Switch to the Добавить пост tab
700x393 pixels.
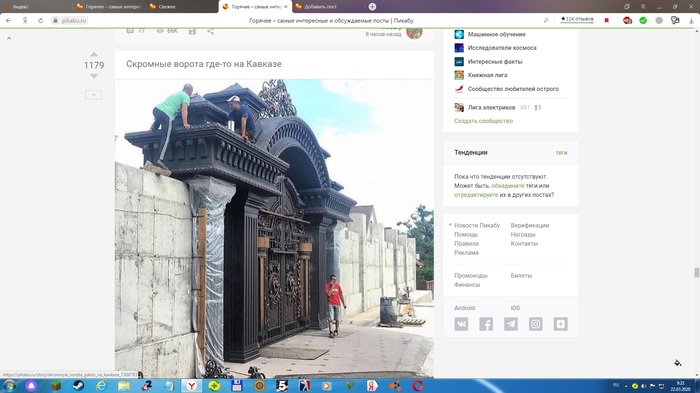tap(328, 7)
